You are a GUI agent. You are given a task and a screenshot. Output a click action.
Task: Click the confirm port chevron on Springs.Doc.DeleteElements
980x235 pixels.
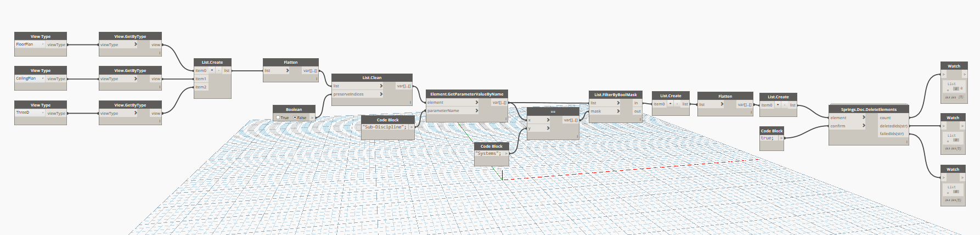(864, 126)
